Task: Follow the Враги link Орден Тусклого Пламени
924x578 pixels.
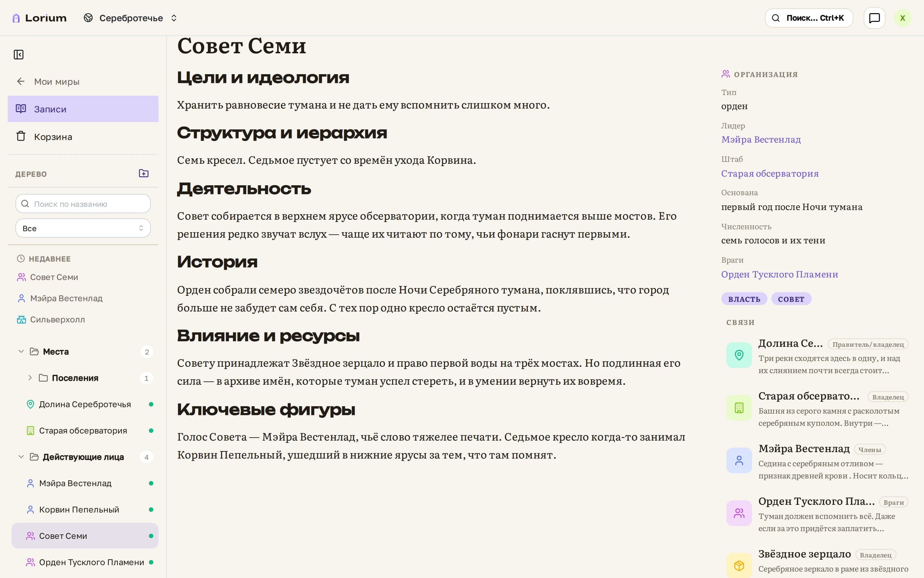Action: [779, 275]
